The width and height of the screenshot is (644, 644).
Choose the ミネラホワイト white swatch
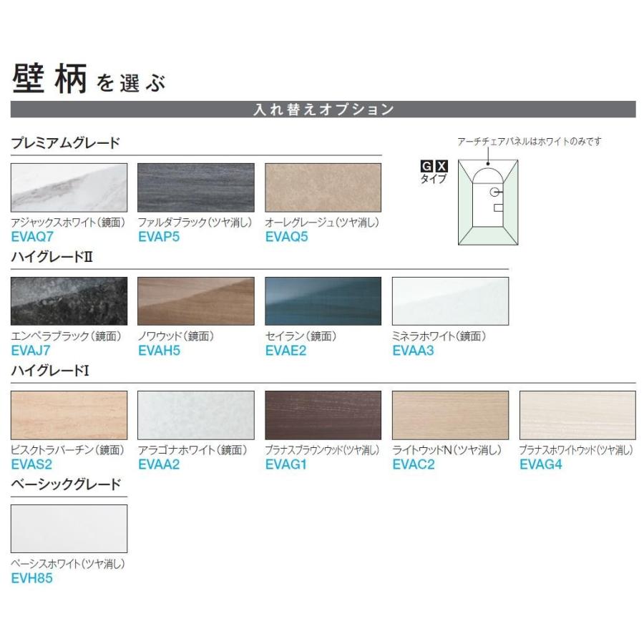(451, 301)
